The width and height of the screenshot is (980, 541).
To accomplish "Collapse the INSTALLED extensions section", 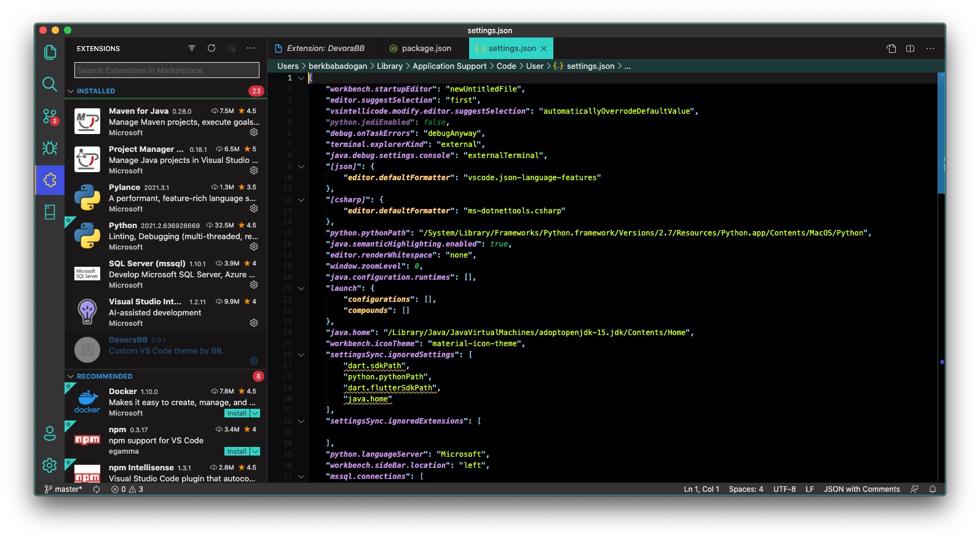I will [71, 91].
